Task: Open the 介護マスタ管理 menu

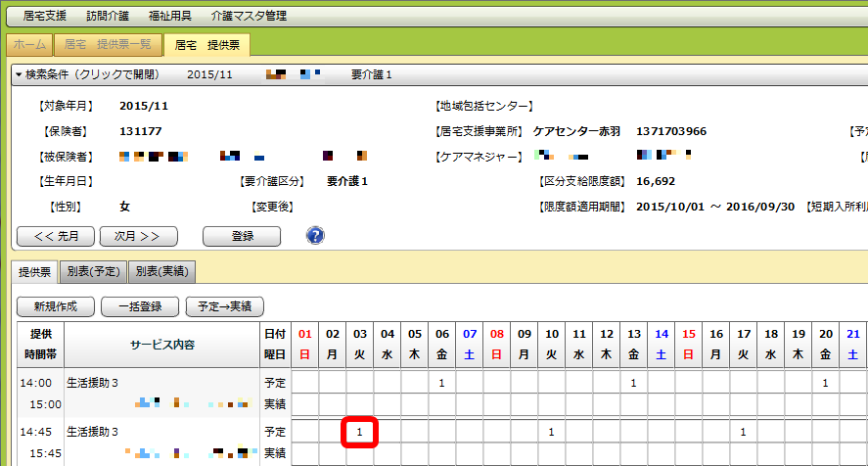Action: click(x=247, y=16)
